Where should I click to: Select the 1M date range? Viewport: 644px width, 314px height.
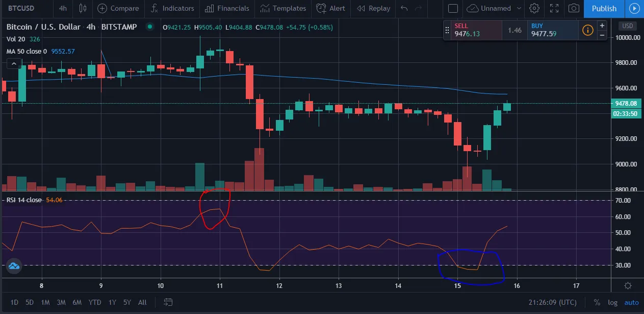45,302
